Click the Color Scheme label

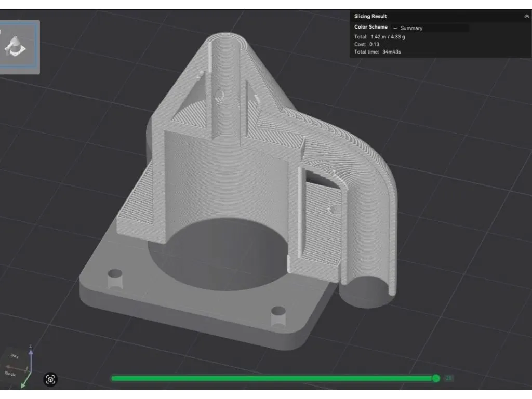pos(370,27)
